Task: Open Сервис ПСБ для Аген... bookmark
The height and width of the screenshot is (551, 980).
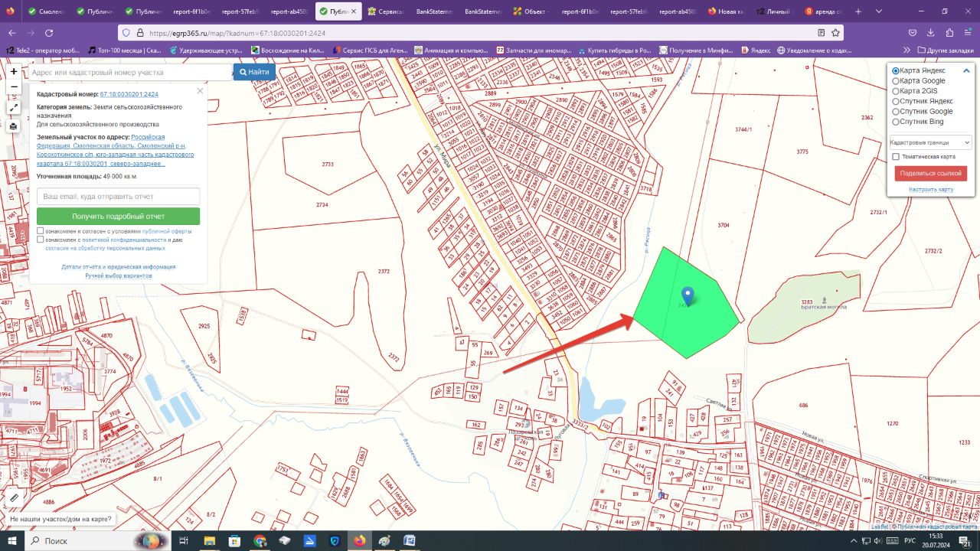Action: click(x=372, y=51)
